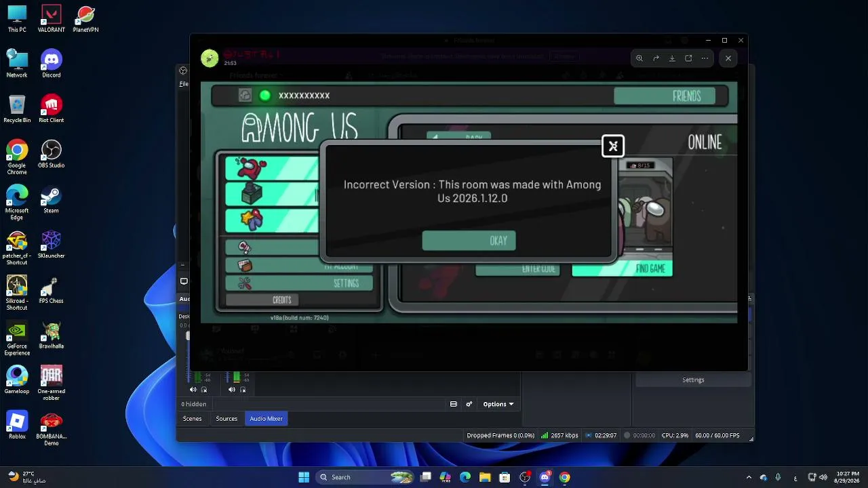Click the shop star crewmate icon
Screen dimensions: 868x488
pos(252,220)
